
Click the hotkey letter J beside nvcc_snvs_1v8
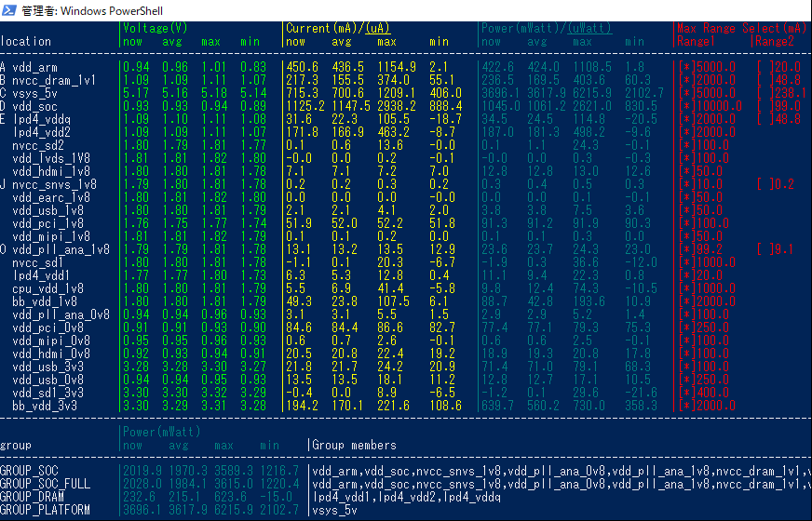click(x=3, y=184)
